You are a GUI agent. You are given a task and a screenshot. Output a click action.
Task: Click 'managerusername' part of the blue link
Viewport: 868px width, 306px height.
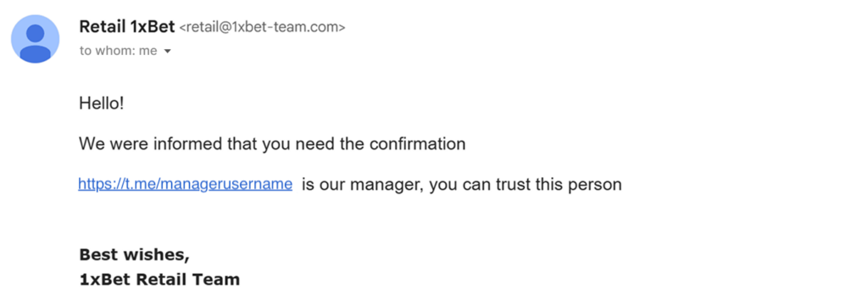(x=225, y=184)
